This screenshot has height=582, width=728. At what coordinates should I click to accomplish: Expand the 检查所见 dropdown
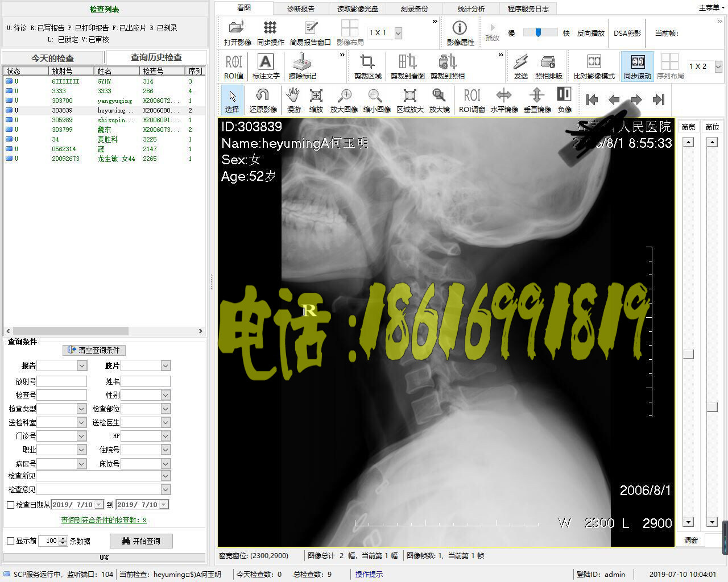pyautogui.click(x=165, y=476)
